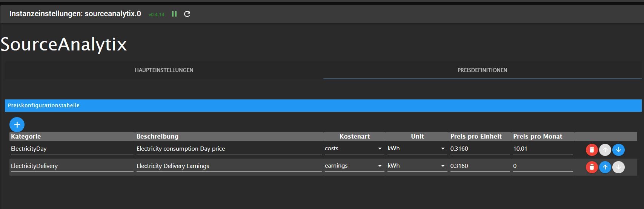Click the v0.4.14 version label
This screenshot has height=209, width=644.
pos(157,15)
